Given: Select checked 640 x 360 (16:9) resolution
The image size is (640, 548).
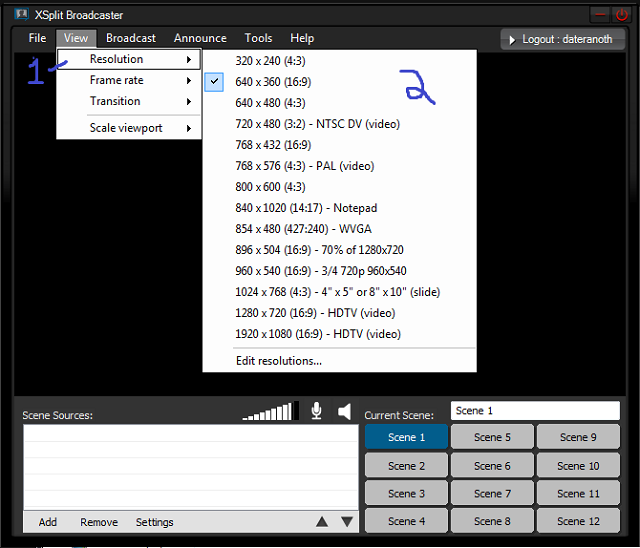Looking at the screenshot, I should pos(340,82).
